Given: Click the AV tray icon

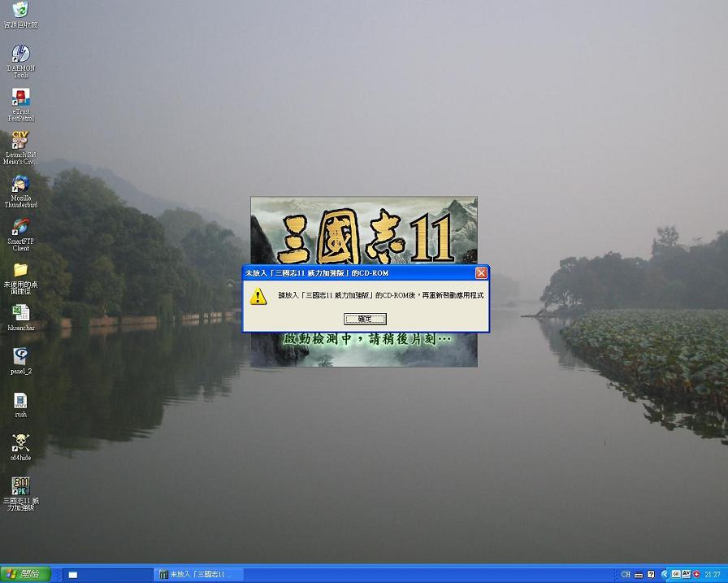Looking at the screenshot, I should tap(687, 574).
